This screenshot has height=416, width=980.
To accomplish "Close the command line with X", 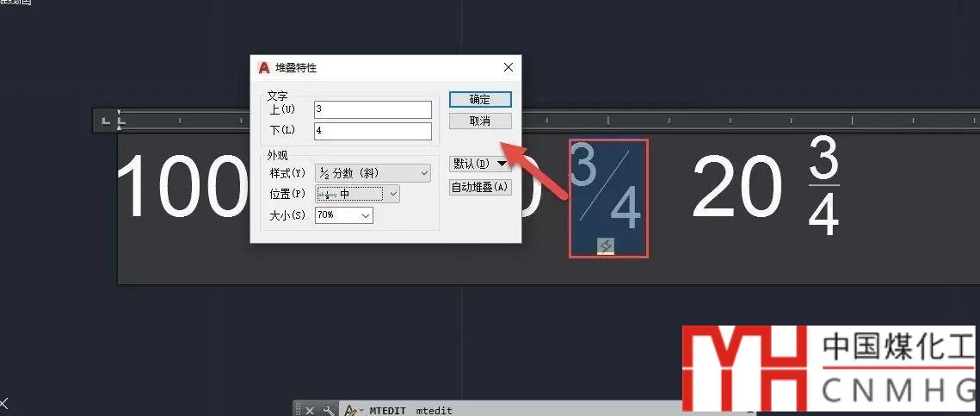I will [310, 411].
